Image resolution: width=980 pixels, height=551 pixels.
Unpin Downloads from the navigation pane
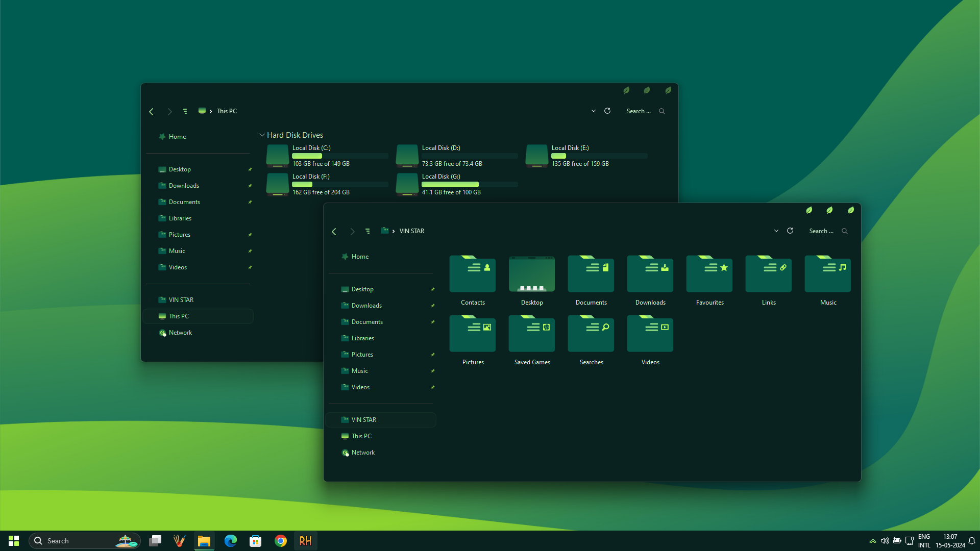433,305
